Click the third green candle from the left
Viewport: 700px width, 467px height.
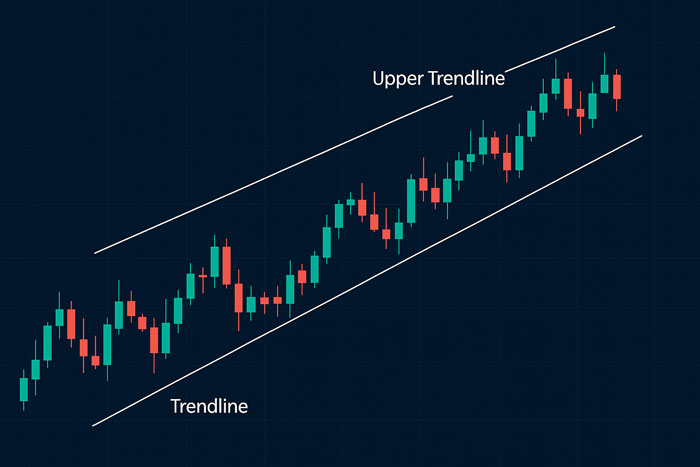(47, 343)
